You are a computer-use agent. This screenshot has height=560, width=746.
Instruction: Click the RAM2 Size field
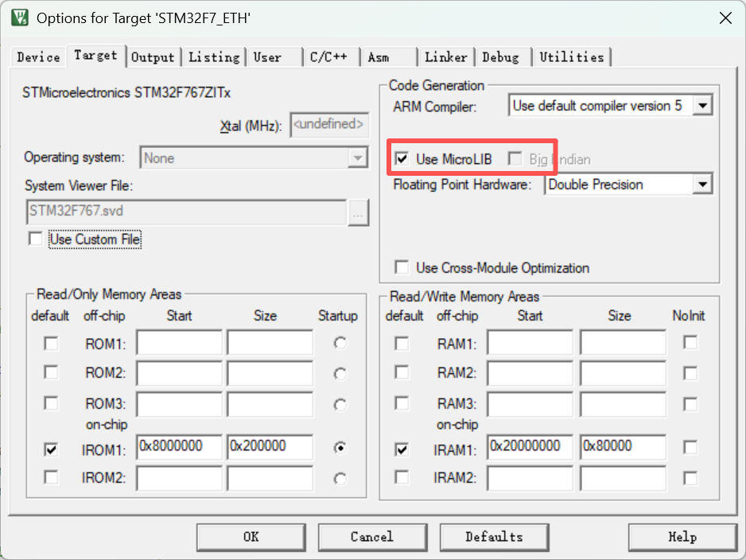coord(622,374)
